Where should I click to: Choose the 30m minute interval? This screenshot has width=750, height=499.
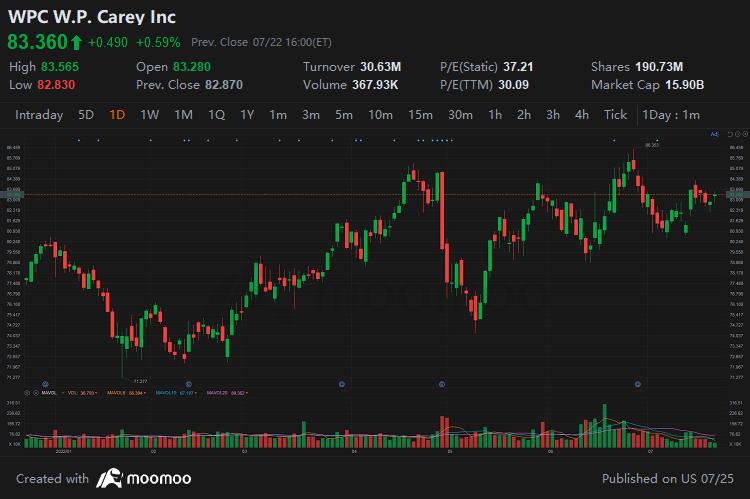[460, 115]
